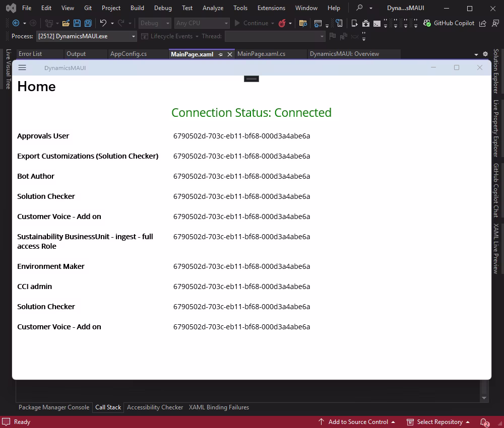Click the Share icon near GitHub Copilot
The height and width of the screenshot is (428, 504).
pos(482,23)
